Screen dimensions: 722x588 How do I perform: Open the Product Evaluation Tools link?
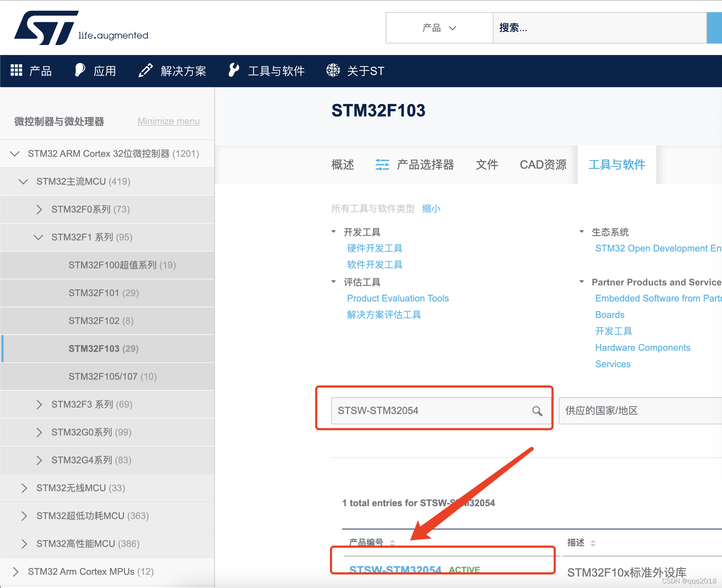[398, 298]
